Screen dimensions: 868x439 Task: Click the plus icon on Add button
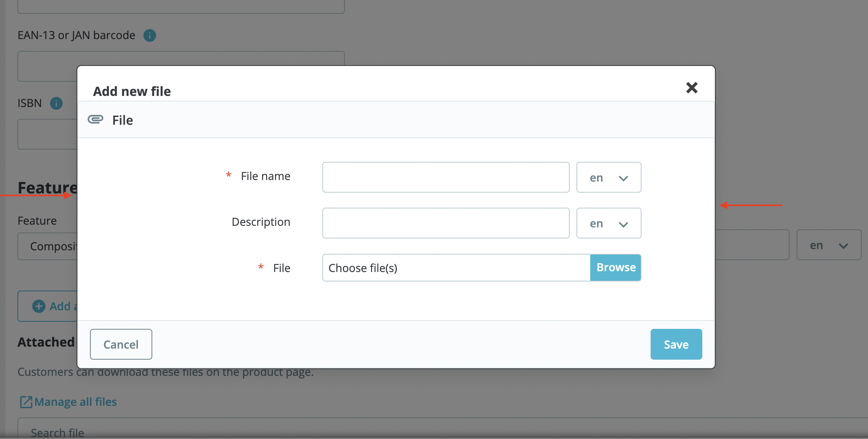click(39, 306)
